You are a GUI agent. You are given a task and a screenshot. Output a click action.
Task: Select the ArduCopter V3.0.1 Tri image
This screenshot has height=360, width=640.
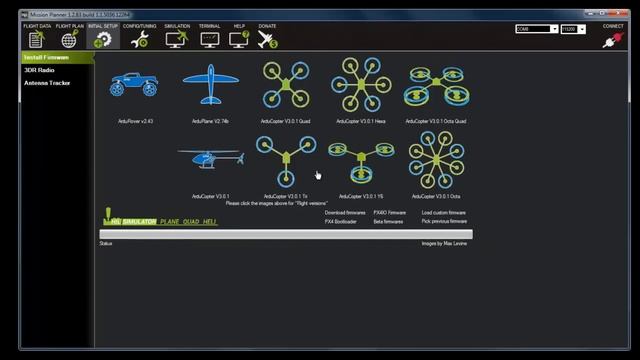click(x=286, y=161)
